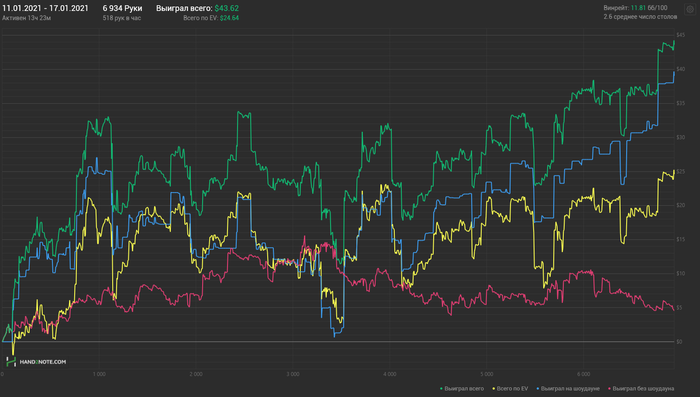Click the $15 y-axis label

pyautogui.click(x=680, y=239)
